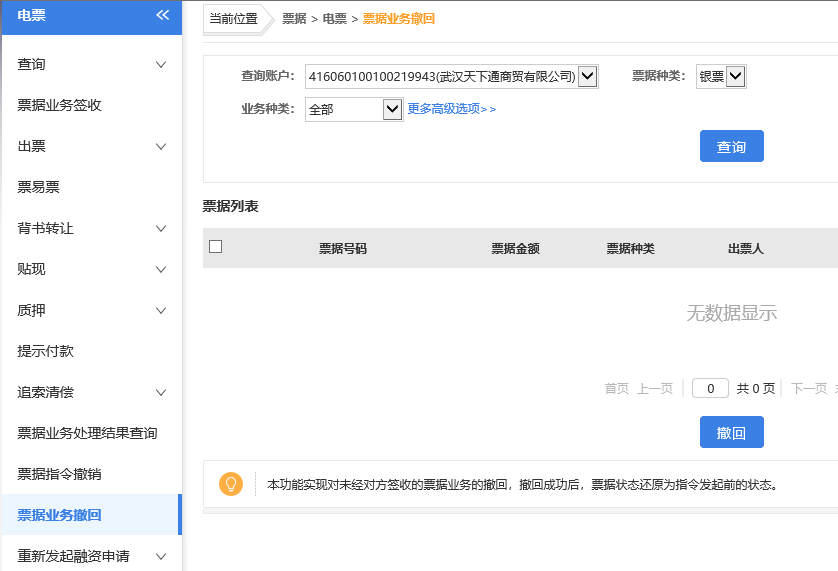Expand the 背书转让 sidebar menu
This screenshot has height=571, width=838.
coord(91,228)
